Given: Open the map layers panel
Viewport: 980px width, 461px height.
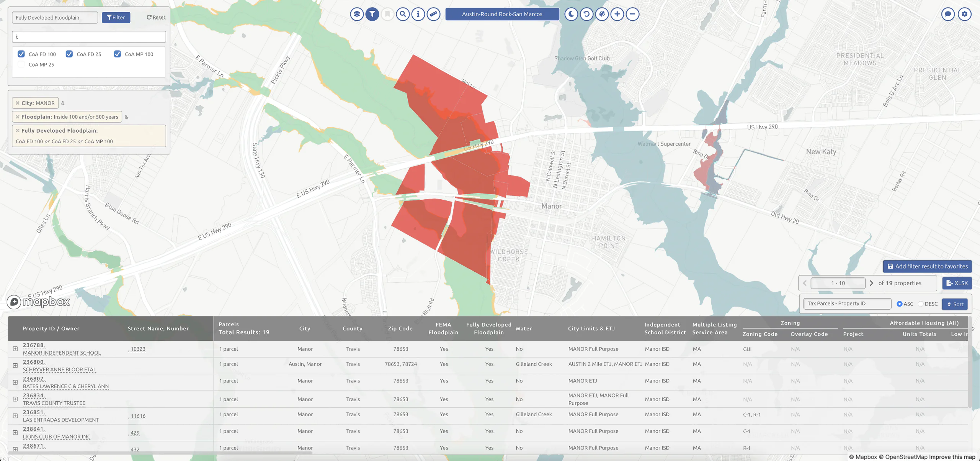Looking at the screenshot, I should tap(357, 14).
